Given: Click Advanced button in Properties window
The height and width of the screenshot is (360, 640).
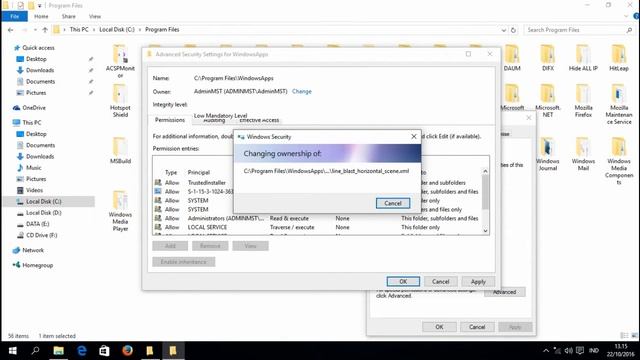Looking at the screenshot, I should 504,292.
